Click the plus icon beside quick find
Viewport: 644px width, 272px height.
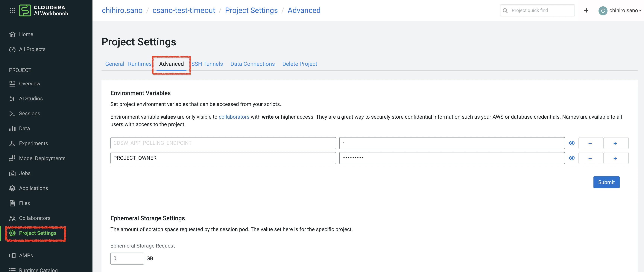[x=586, y=10]
